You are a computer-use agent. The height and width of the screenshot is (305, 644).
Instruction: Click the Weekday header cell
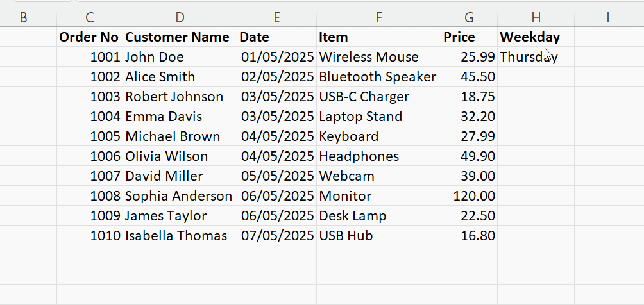[536, 37]
